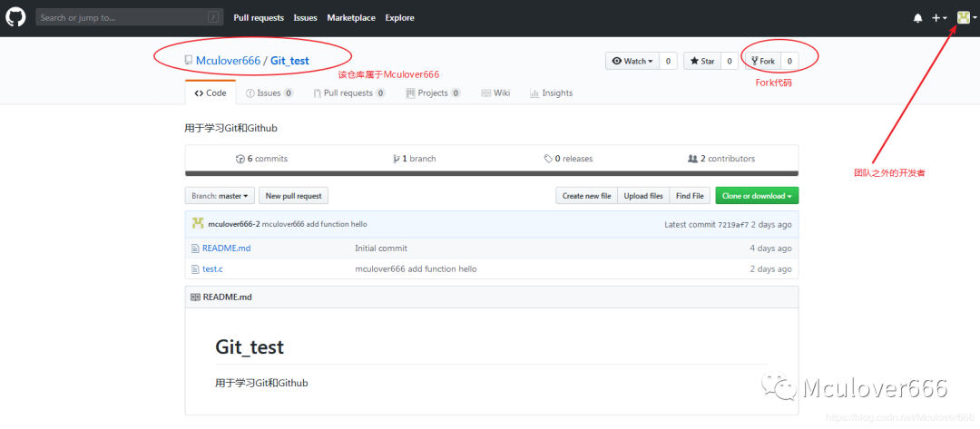Click the New pull request button

point(293,196)
